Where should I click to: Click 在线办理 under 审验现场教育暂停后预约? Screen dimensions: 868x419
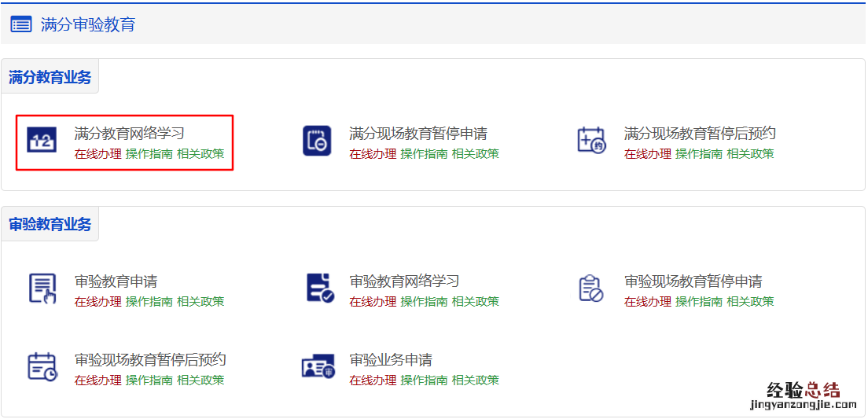tap(97, 380)
